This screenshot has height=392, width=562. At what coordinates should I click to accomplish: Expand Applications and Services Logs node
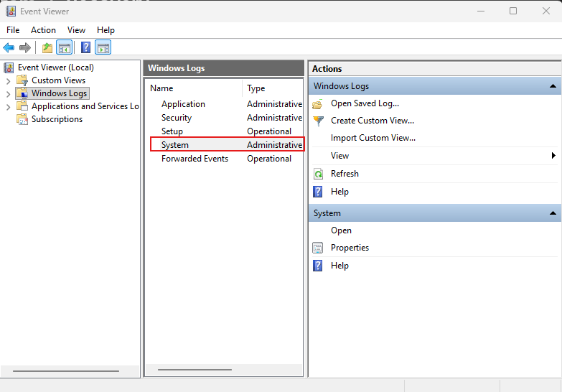click(x=8, y=107)
